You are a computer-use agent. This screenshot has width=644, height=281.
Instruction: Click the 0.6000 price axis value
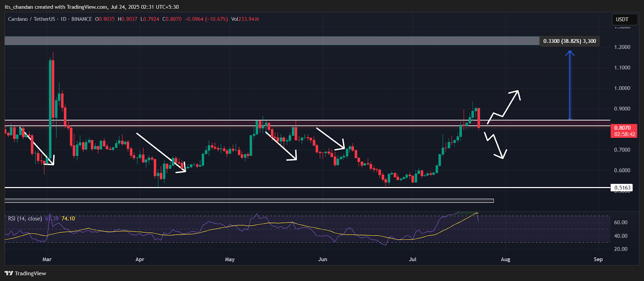(622, 170)
